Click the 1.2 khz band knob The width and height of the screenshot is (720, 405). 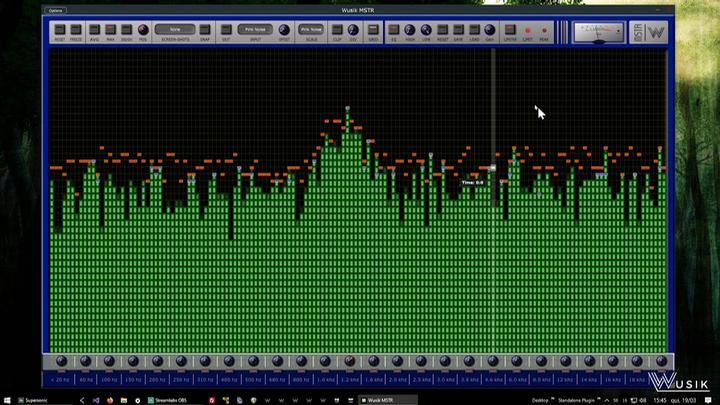[349, 361]
